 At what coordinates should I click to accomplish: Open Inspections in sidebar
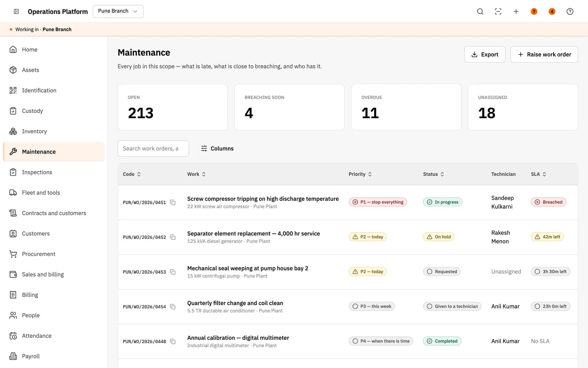click(54, 172)
